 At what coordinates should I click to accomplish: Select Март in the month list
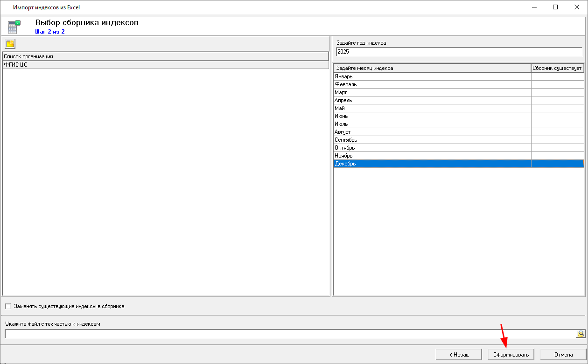(x=432, y=92)
